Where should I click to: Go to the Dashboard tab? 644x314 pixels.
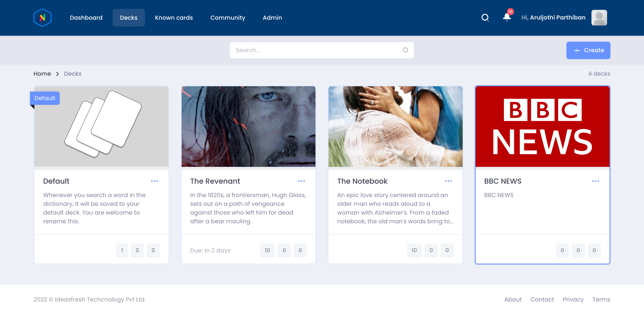pyautogui.click(x=86, y=17)
